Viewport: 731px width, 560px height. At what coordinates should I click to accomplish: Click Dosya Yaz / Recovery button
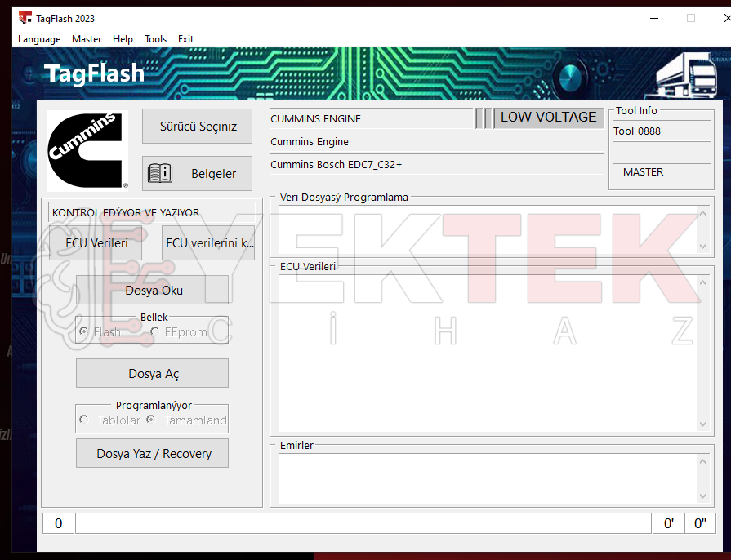click(x=153, y=453)
